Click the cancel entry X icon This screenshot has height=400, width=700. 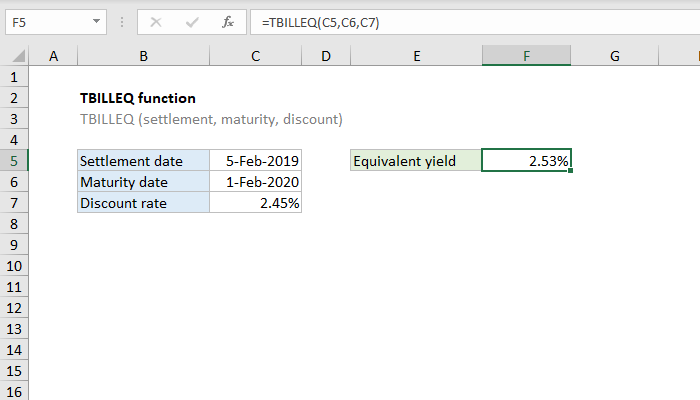click(x=156, y=22)
